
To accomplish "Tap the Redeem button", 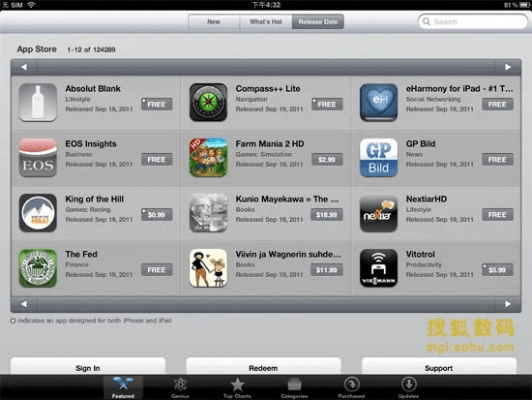I will tap(263, 367).
